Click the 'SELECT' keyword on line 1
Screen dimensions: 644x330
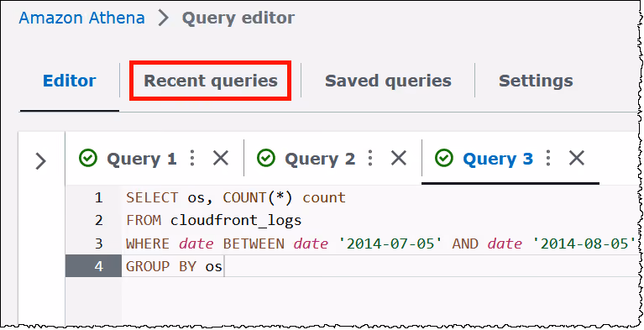(x=152, y=198)
